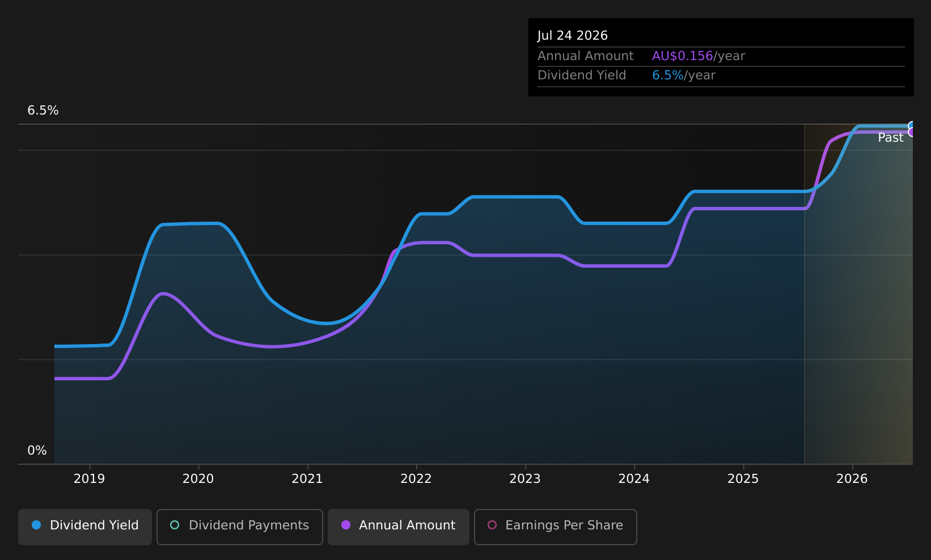Viewport: 931px width, 560px height.
Task: Click the 2024 x-axis label
Action: tap(634, 479)
